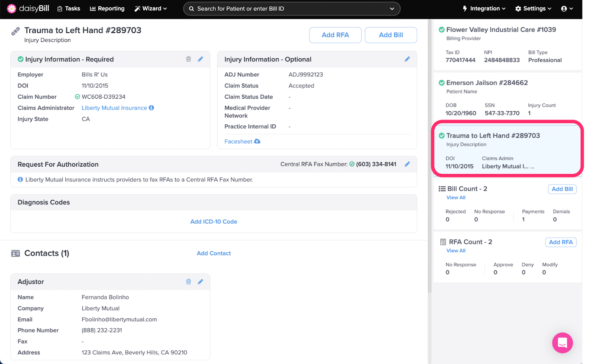594x364 pixels.
Task: Click the patient search field
Action: click(291, 9)
